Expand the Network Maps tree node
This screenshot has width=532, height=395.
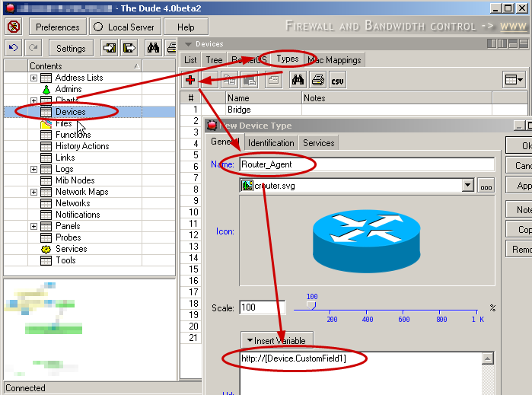coord(33,192)
